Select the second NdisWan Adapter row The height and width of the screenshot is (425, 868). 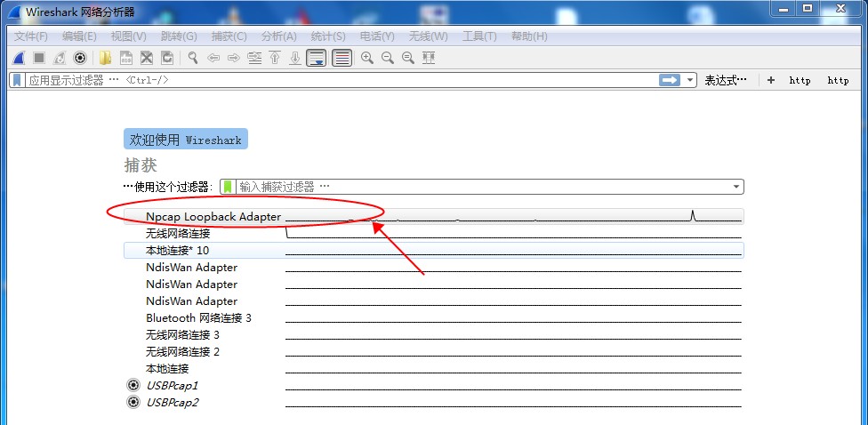433,284
